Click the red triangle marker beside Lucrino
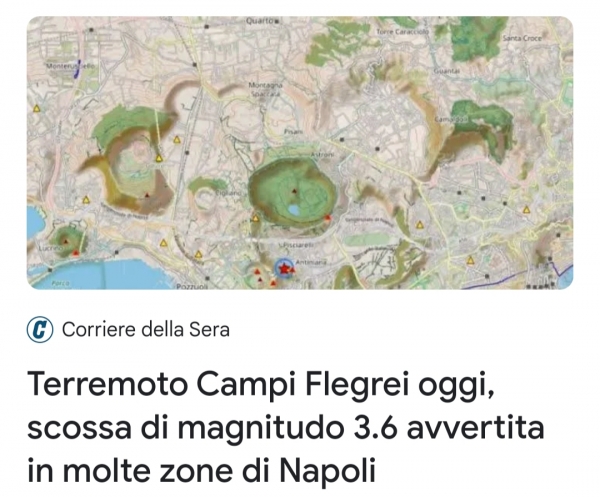This screenshot has width=600, height=497. click(x=76, y=253)
